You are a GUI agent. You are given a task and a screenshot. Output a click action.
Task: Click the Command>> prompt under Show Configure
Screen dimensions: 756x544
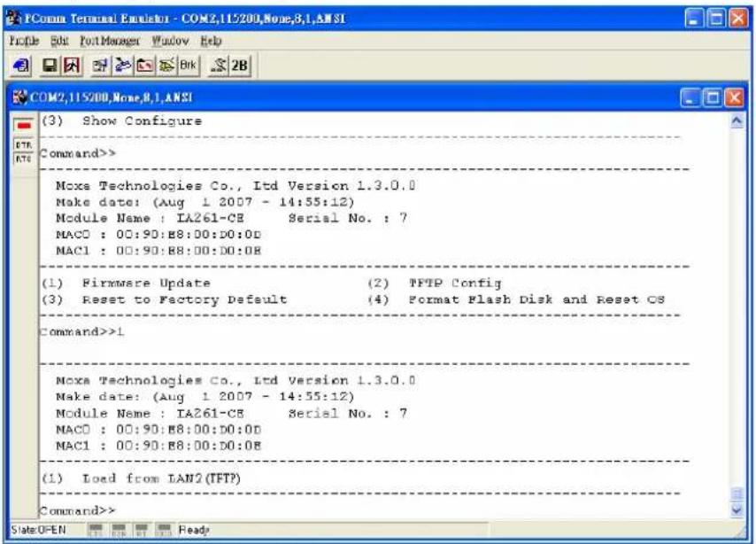[x=77, y=153]
